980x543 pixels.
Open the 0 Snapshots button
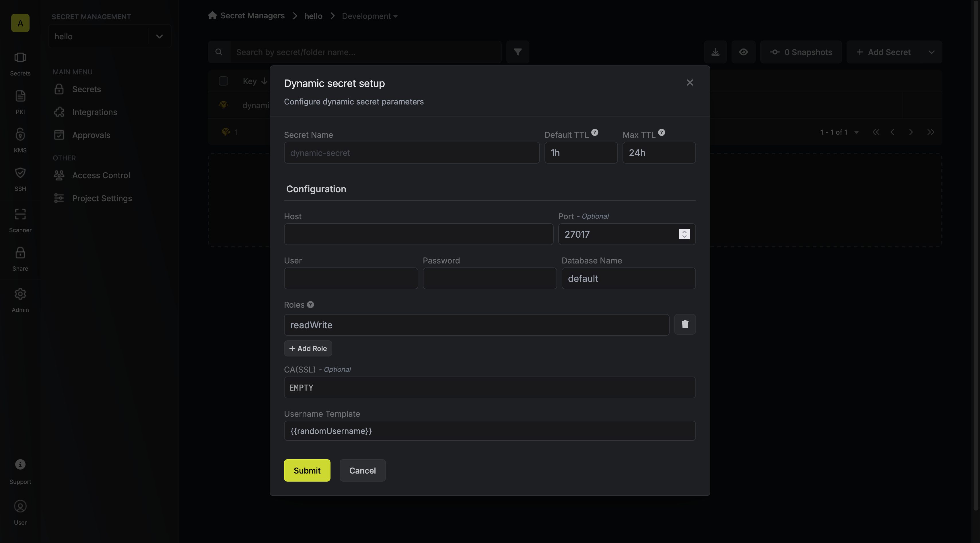pyautogui.click(x=801, y=52)
